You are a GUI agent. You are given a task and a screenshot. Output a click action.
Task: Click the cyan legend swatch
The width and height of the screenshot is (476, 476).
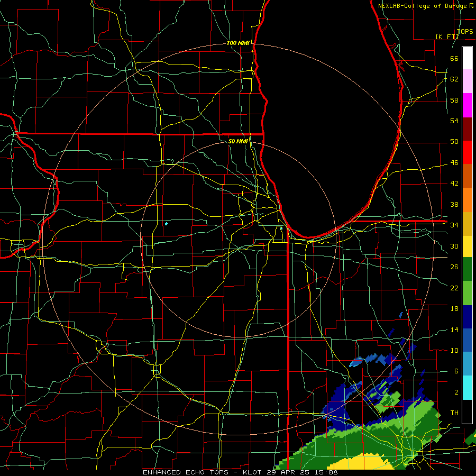click(x=467, y=388)
